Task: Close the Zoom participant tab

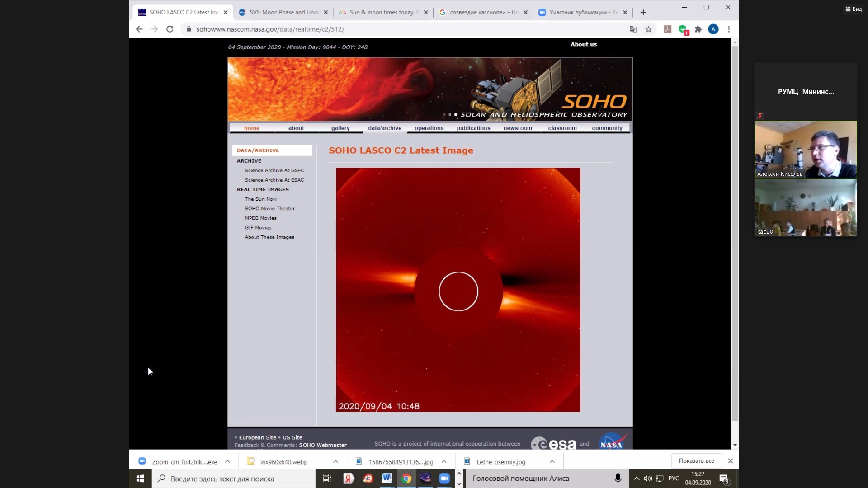Action: (x=625, y=12)
